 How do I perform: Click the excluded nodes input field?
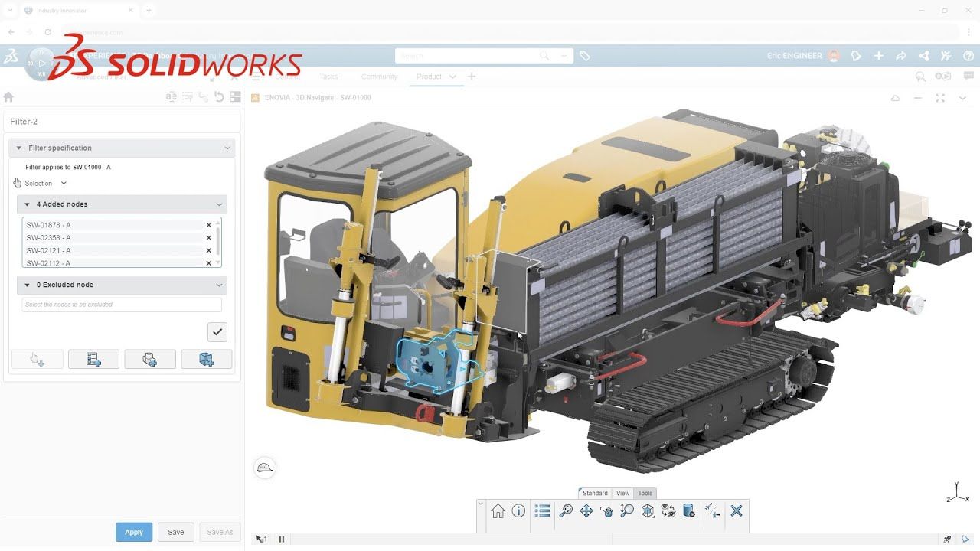[x=122, y=305]
